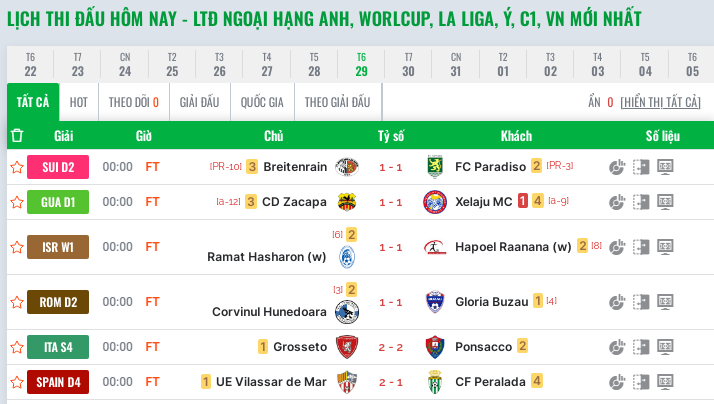Click the Hiển thị tất cả link
The height and width of the screenshot is (404, 714).
660,102
